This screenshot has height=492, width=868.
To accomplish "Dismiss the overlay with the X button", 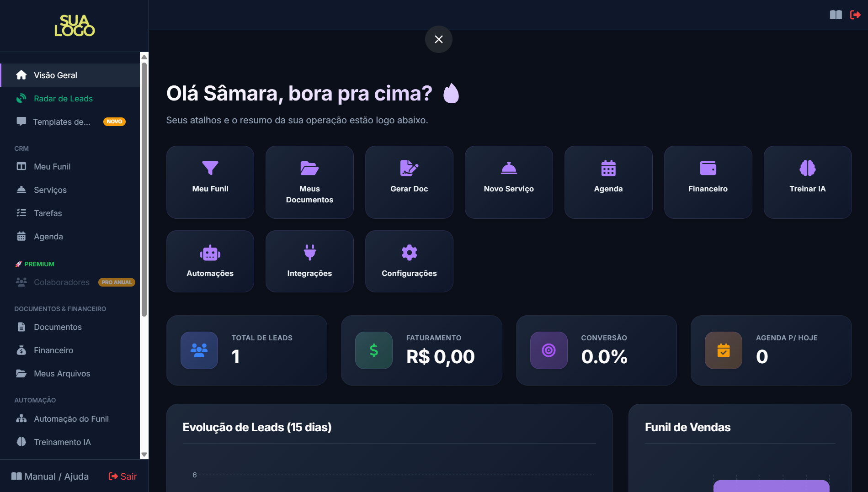I will (438, 39).
